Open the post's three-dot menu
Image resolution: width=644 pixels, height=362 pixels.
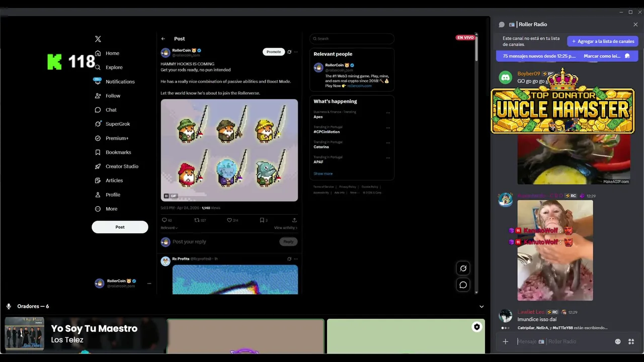[x=296, y=52]
